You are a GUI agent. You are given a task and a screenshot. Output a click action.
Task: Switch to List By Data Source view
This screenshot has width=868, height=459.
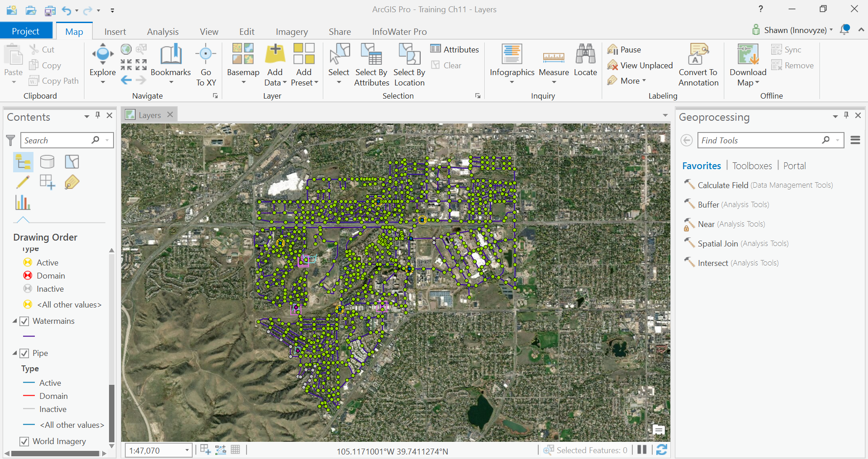pos(47,161)
